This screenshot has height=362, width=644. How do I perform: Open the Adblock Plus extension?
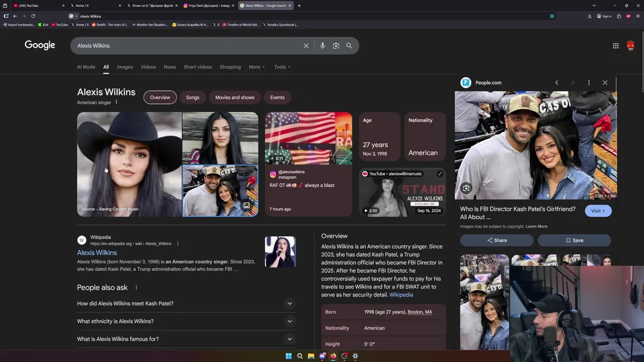click(x=628, y=16)
